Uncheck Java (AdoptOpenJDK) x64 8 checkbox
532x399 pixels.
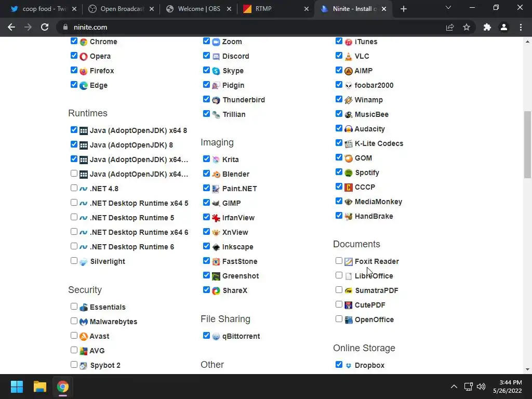tap(74, 129)
